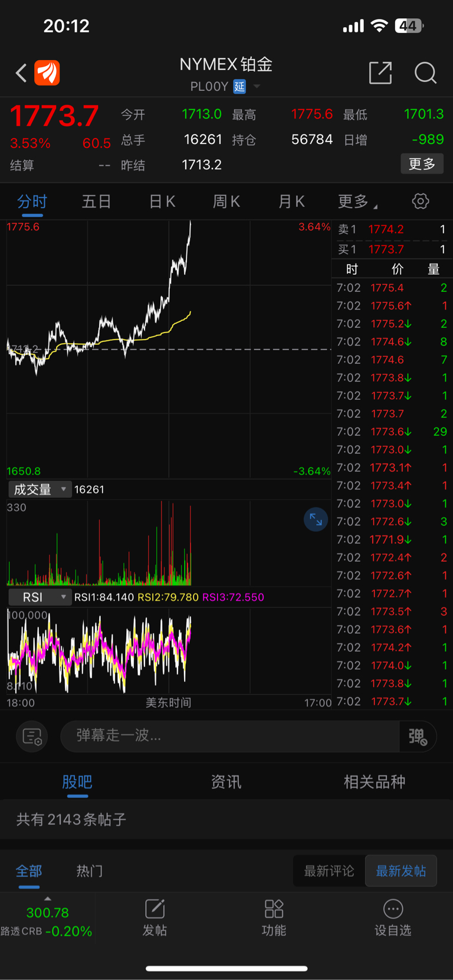This screenshot has height=980, width=453.
Task: Switch to the 月K tab
Action: coord(291,202)
